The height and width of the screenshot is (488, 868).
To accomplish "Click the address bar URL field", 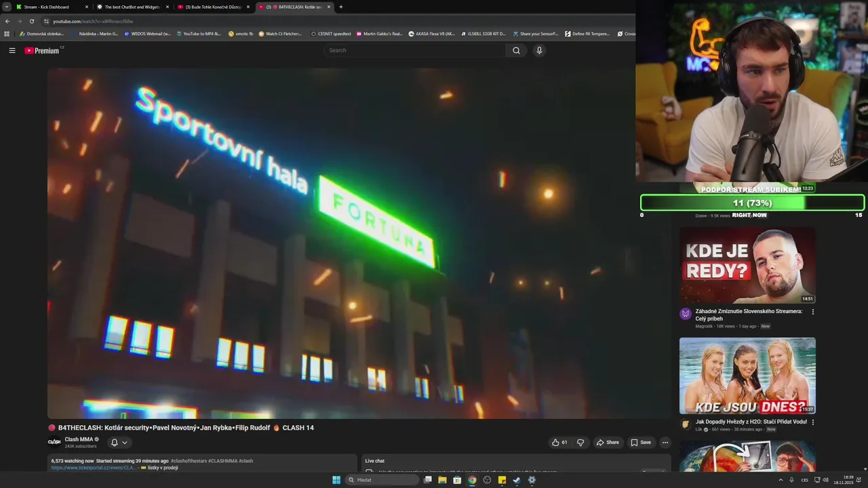I will (339, 21).
